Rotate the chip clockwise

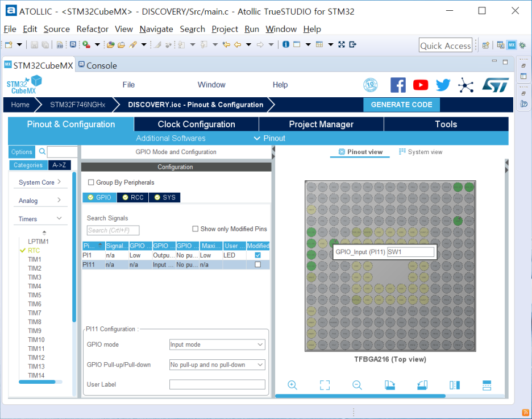point(389,385)
